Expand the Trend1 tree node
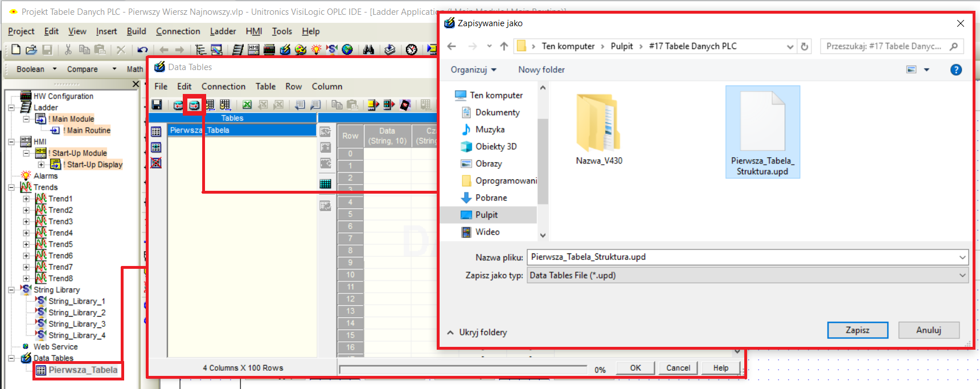 [x=26, y=199]
